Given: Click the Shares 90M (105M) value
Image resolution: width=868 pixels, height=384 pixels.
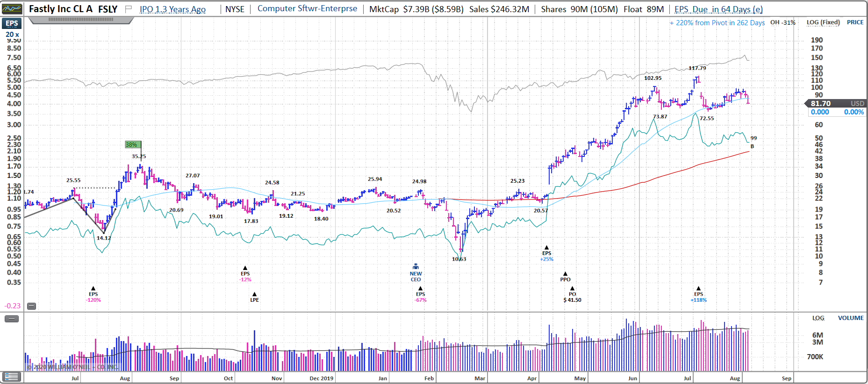Looking at the screenshot, I should pos(579,9).
